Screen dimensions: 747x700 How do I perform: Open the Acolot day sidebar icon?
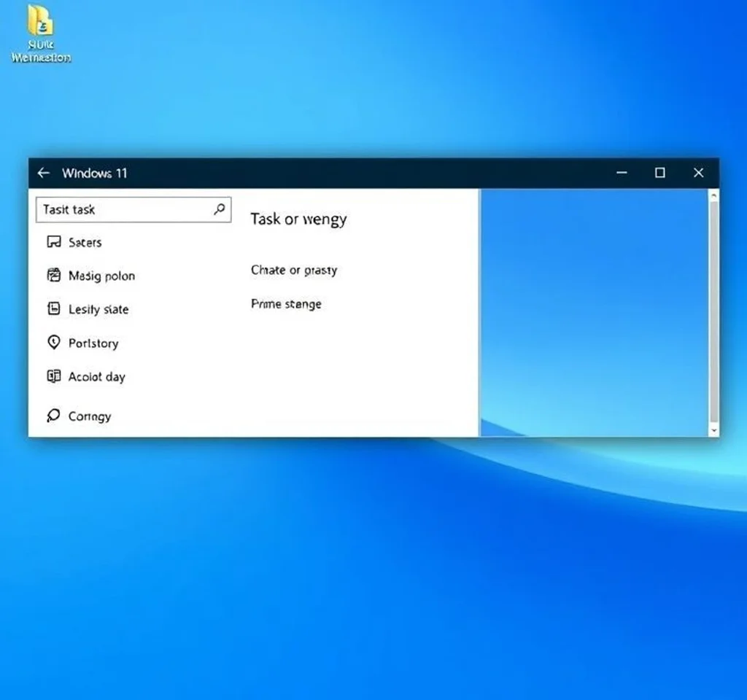pos(53,376)
